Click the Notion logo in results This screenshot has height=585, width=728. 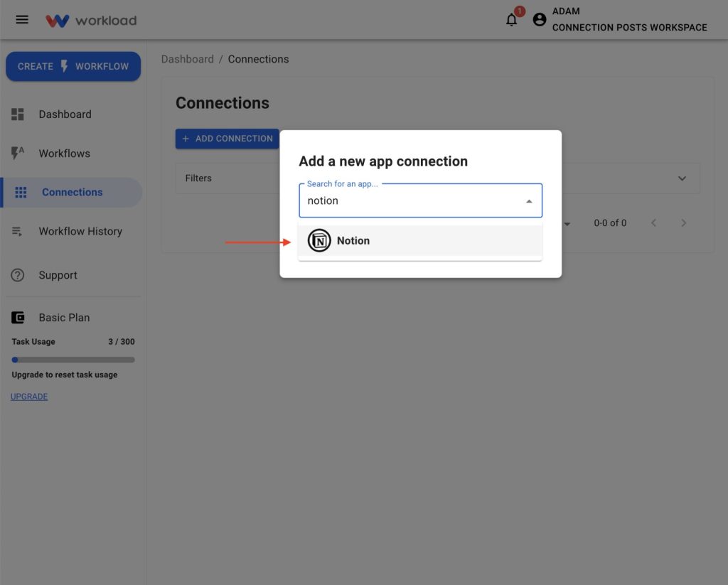(x=319, y=240)
